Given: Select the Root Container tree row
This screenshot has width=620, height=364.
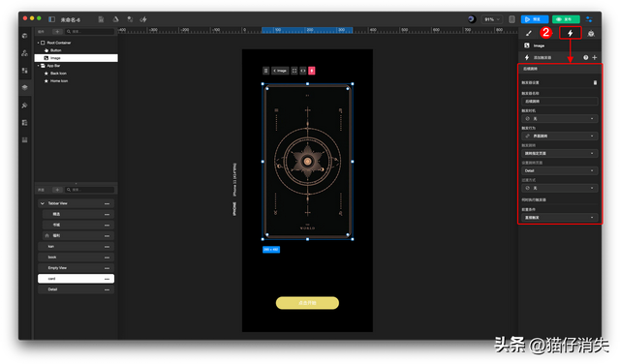Looking at the screenshot, I should [x=76, y=43].
